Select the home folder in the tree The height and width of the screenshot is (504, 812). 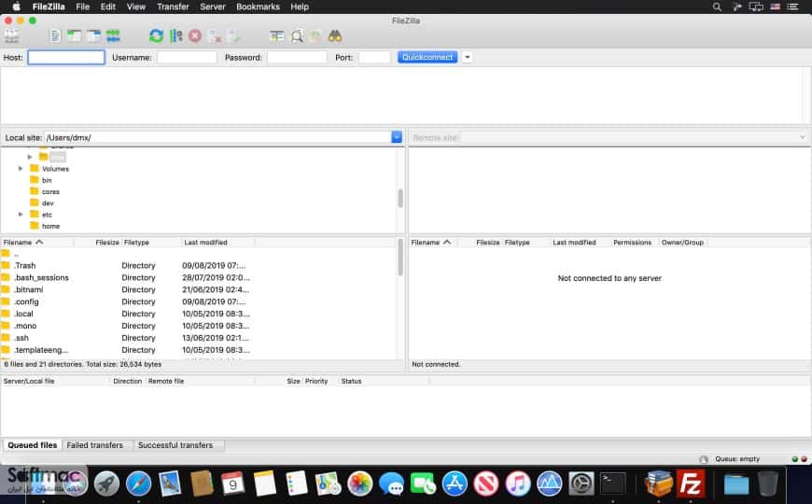point(50,226)
